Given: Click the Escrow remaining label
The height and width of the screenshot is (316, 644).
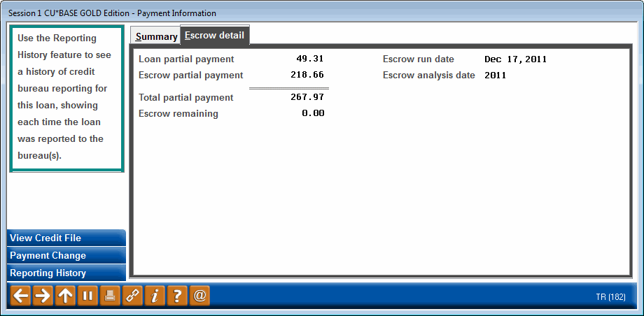Looking at the screenshot, I should pos(178,114).
